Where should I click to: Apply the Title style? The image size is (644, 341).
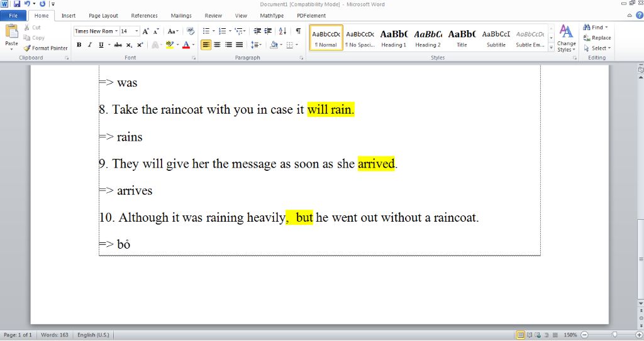462,38
